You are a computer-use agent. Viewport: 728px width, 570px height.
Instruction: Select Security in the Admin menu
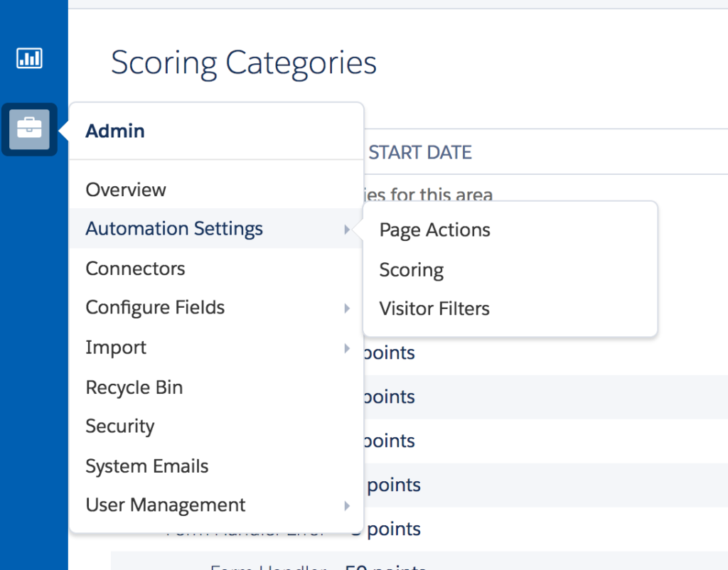pyautogui.click(x=120, y=426)
